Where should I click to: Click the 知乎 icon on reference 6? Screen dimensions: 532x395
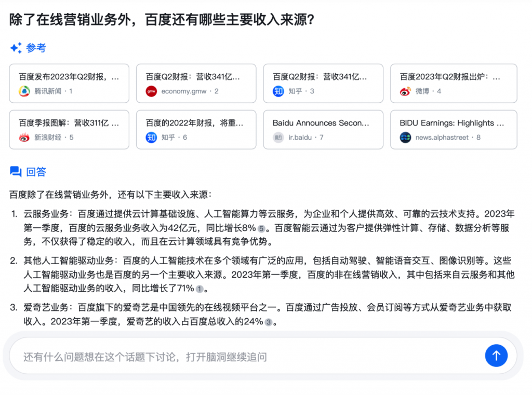(x=151, y=138)
